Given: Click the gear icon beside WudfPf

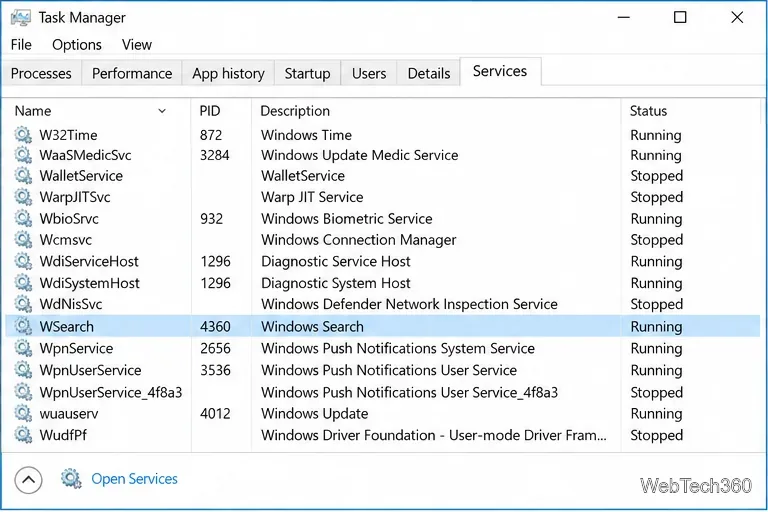Looking at the screenshot, I should 23,435.
